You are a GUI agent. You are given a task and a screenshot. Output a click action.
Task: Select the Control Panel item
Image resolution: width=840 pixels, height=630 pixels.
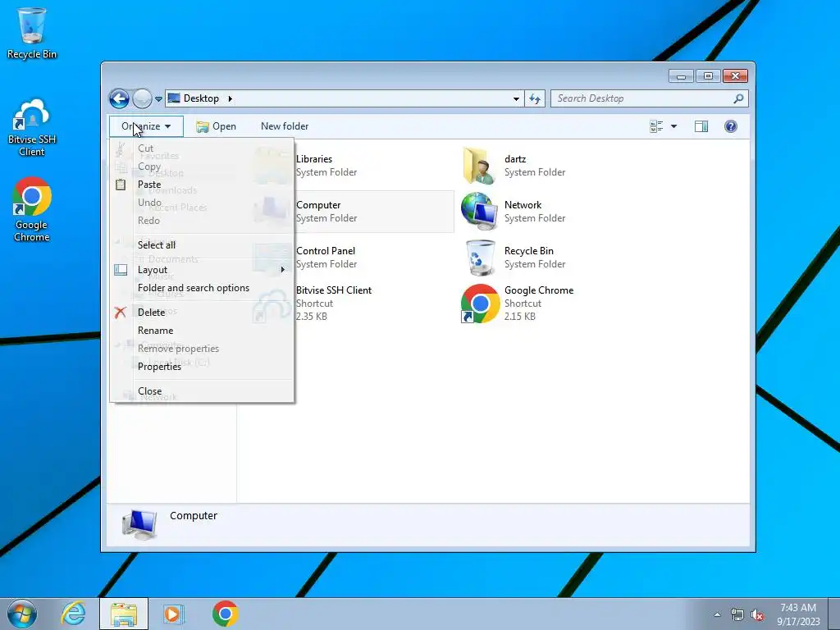pyautogui.click(x=352, y=257)
